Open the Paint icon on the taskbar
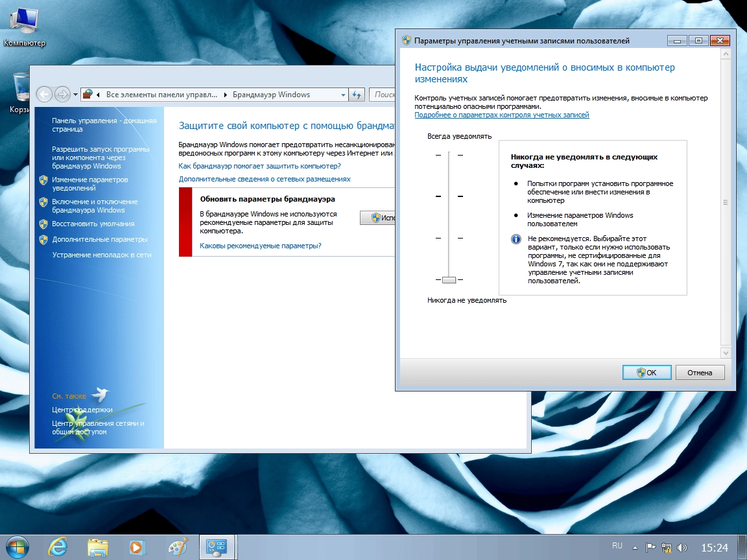 pos(178,547)
